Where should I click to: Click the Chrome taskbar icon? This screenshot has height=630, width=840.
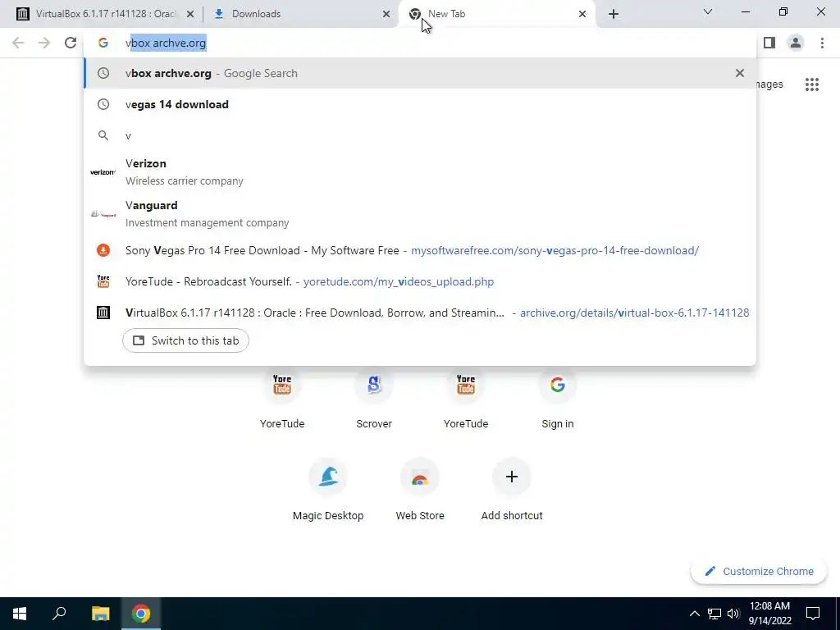[x=141, y=614]
